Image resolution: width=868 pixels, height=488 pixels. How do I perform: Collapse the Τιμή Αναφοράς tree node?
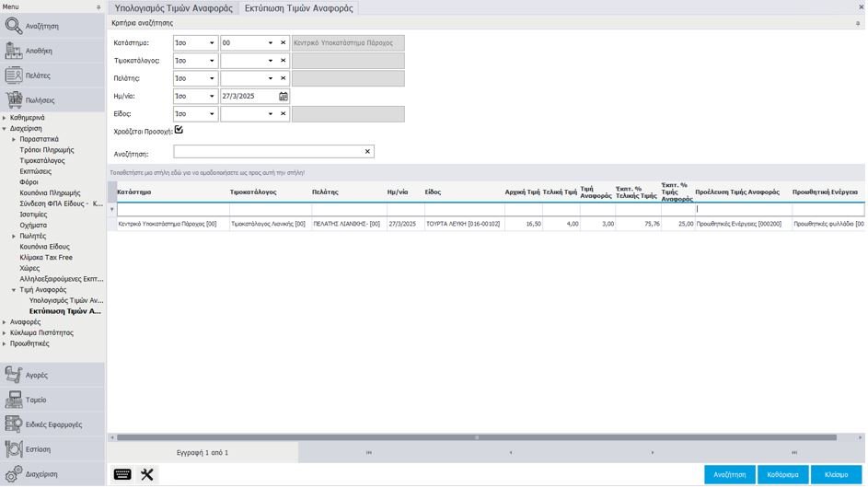point(14,290)
